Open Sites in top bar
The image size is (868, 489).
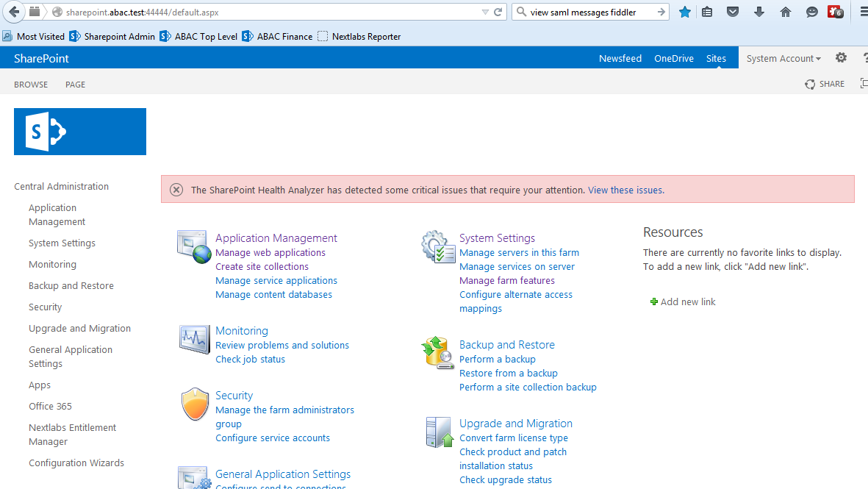tap(716, 58)
